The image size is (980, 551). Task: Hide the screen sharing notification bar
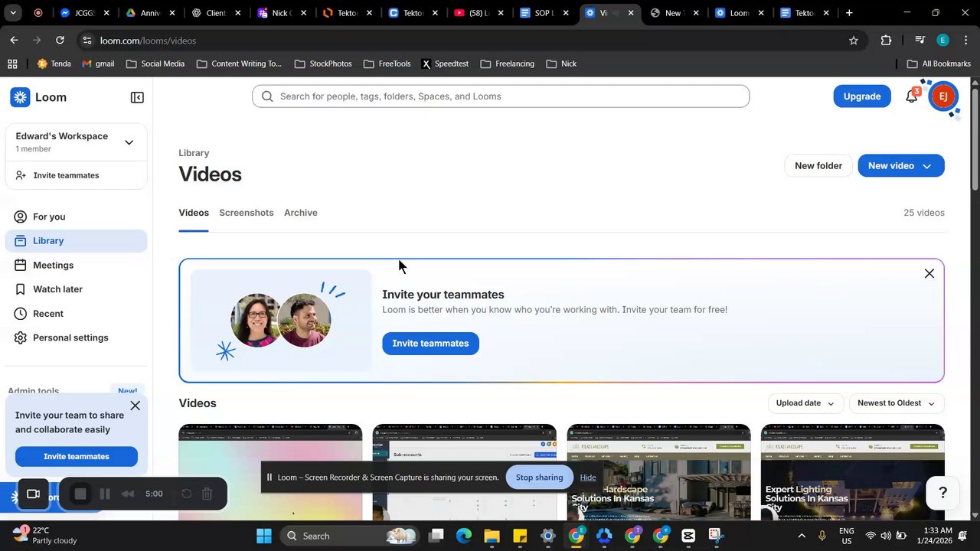(588, 478)
